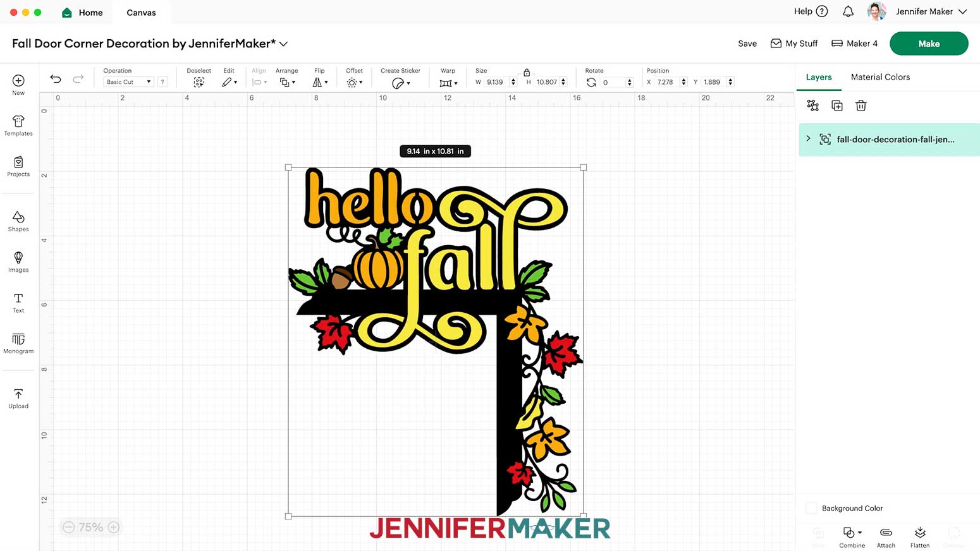
Task: Open the Help menu
Action: (811, 11)
